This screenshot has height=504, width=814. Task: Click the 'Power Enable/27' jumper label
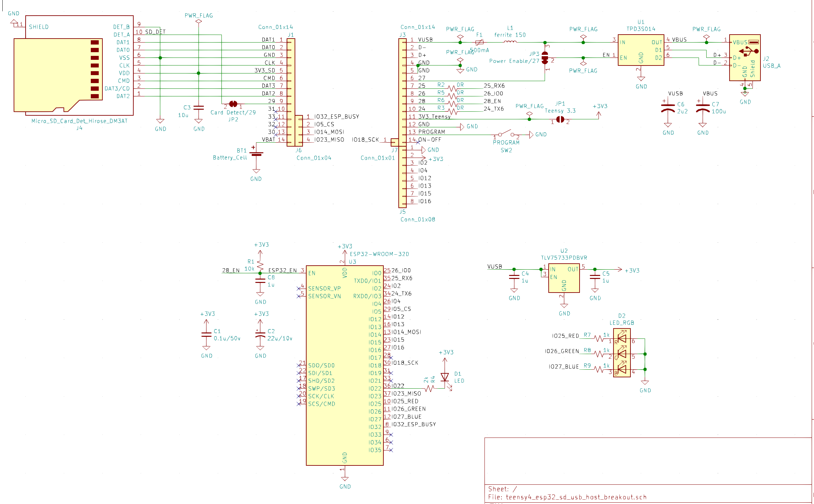click(x=514, y=61)
